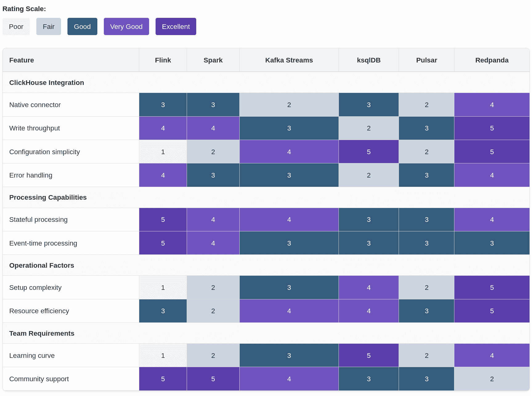Select the Fair rating legend chip
The height and width of the screenshot is (396, 532).
pyautogui.click(x=49, y=26)
